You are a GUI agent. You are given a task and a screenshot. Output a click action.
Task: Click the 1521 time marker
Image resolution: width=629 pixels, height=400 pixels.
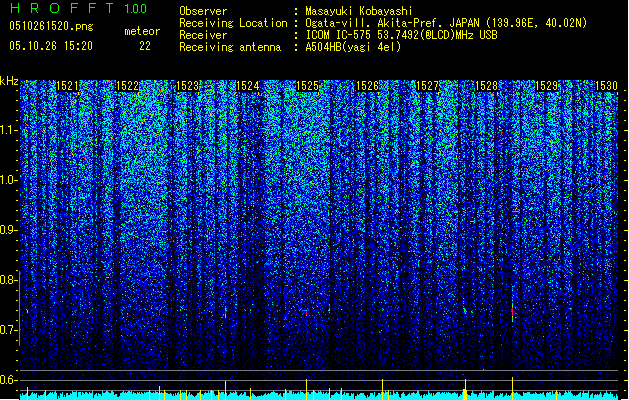tap(67, 86)
